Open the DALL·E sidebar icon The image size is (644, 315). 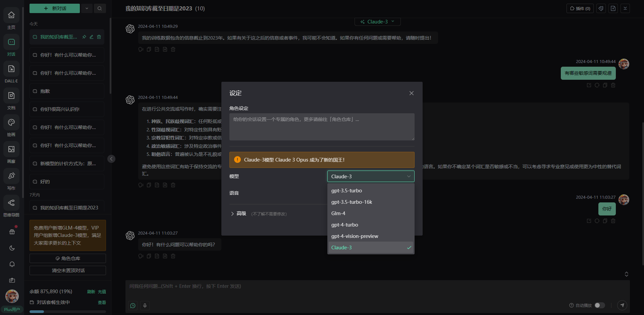tap(11, 69)
